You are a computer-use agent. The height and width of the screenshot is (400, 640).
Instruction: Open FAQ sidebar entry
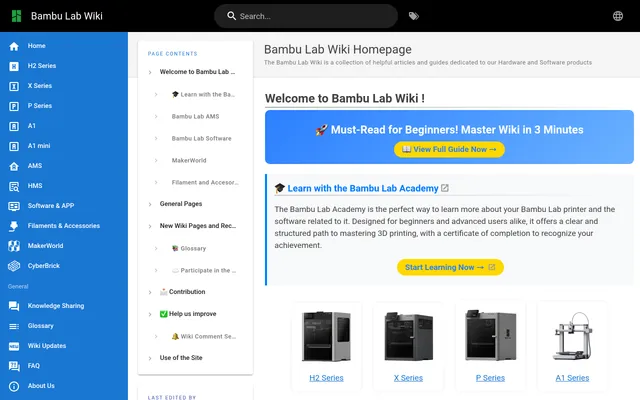pyautogui.click(x=64, y=366)
